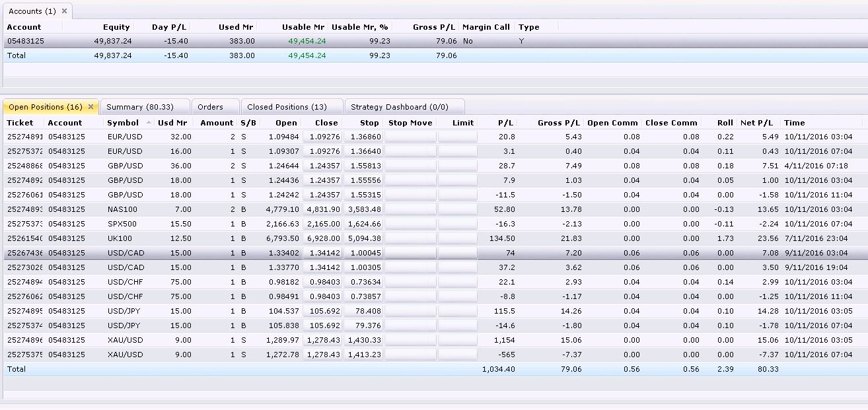
Task: Sort positions by the Open Comm column header
Action: (612, 123)
